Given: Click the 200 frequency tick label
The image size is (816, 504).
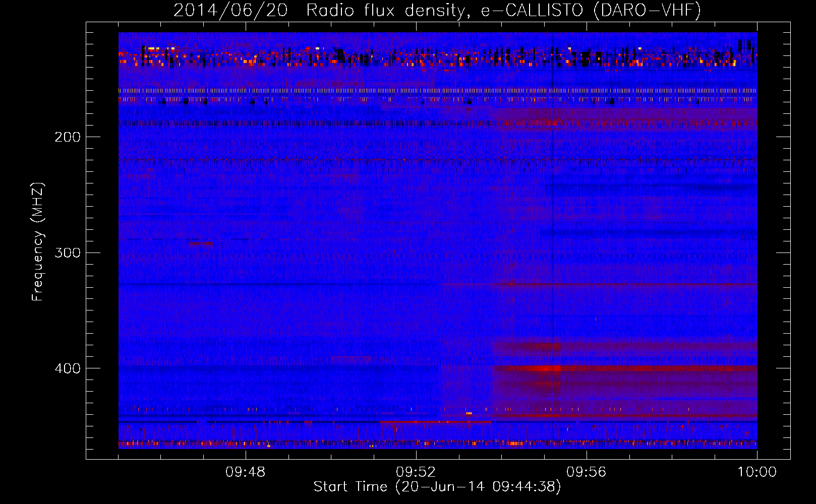Looking at the screenshot, I should (68, 137).
